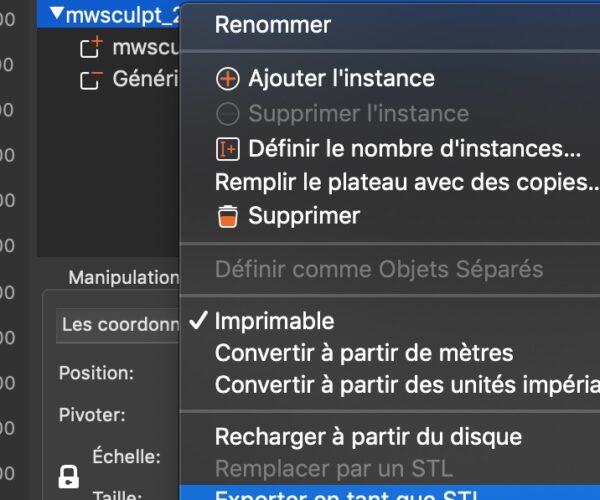The height and width of the screenshot is (500, 600).
Task: Open the Les coordonn... dropdown
Action: (x=118, y=325)
